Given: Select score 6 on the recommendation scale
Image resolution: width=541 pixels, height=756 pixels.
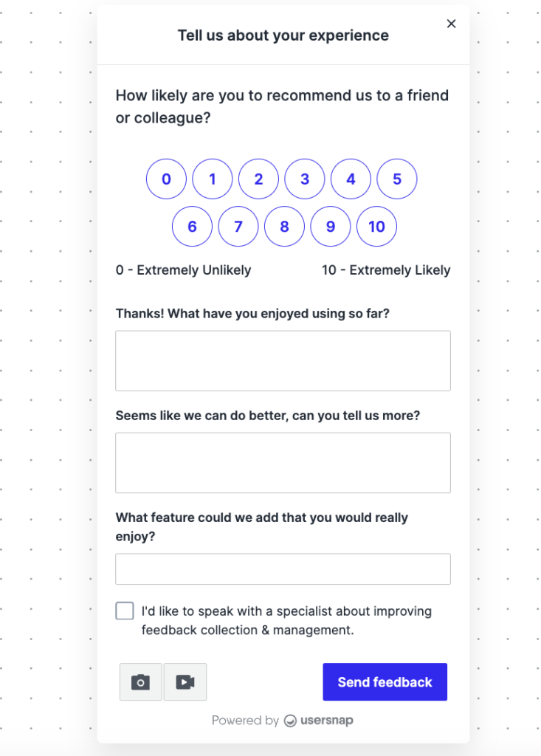Looking at the screenshot, I should [192, 226].
